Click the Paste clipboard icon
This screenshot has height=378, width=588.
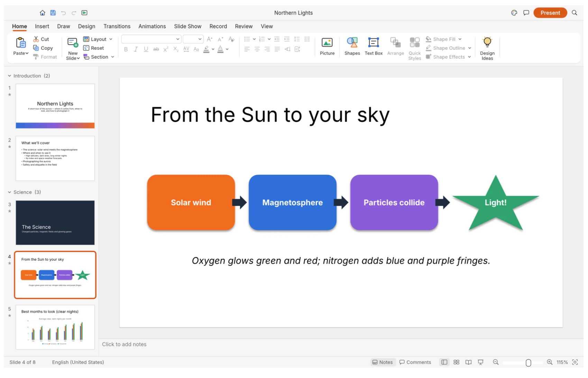21,43
